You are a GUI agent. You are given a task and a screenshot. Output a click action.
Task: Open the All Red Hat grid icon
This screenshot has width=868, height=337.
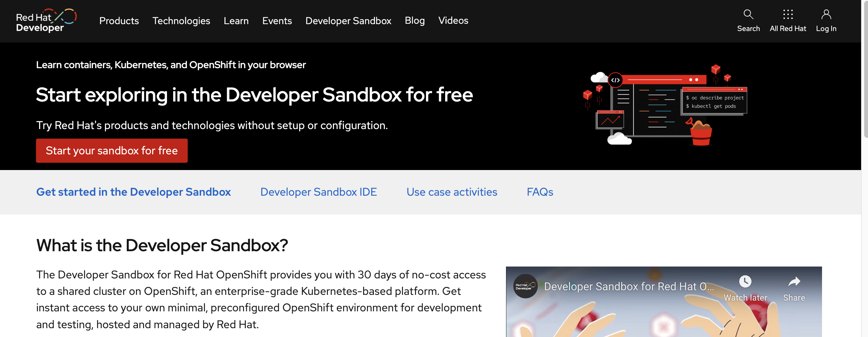pos(788,15)
